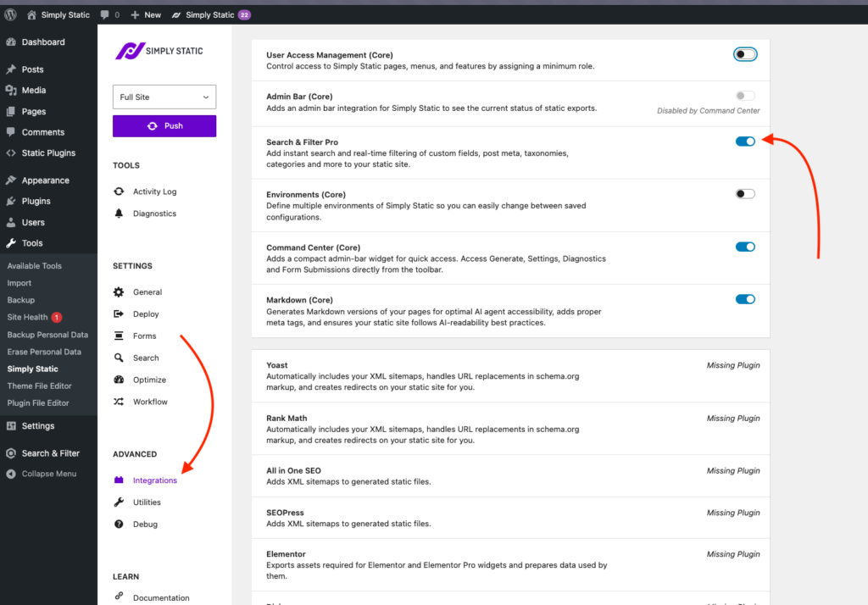Click the purple Push button
Image resolution: width=868 pixels, height=605 pixels.
164,125
